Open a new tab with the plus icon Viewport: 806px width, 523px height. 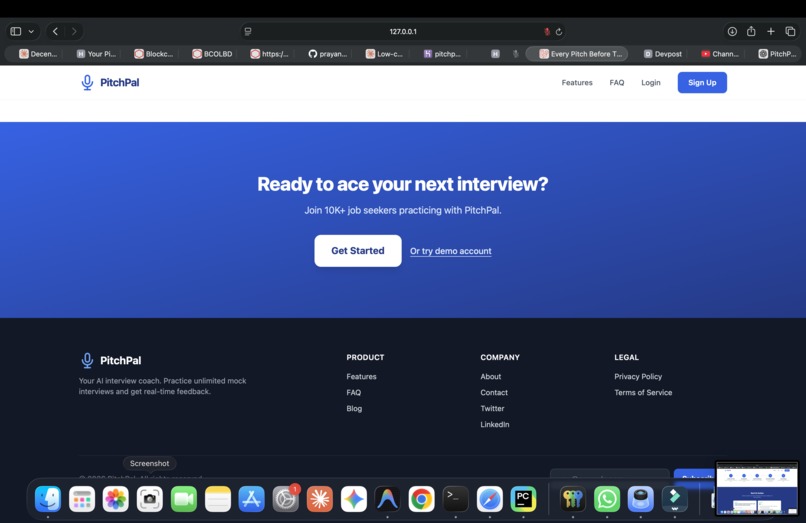771,31
